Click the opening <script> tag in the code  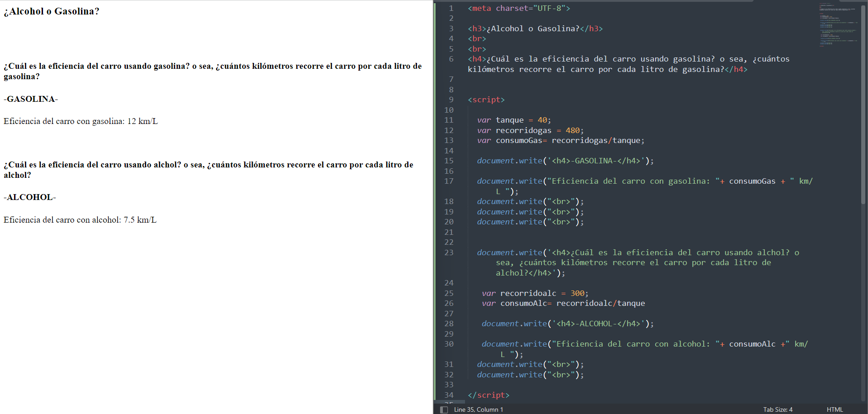[x=486, y=100]
